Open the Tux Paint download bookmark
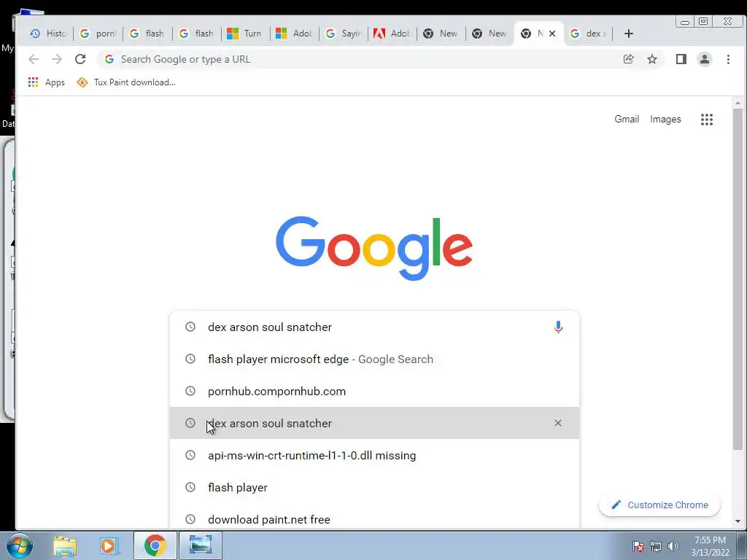The image size is (747, 560). pos(126,82)
